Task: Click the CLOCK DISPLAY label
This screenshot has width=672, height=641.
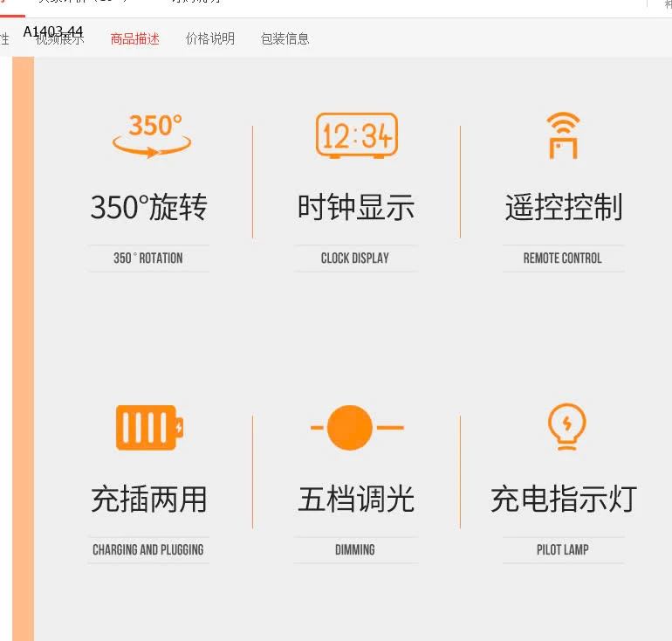Action: tap(355, 258)
